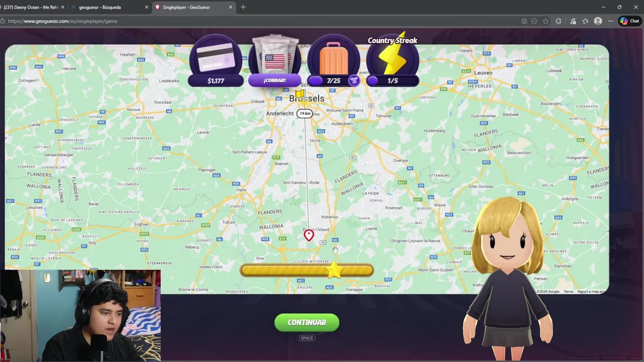The width and height of the screenshot is (644, 362).
Task: Click the site lock icon in address bar
Action: point(3,21)
